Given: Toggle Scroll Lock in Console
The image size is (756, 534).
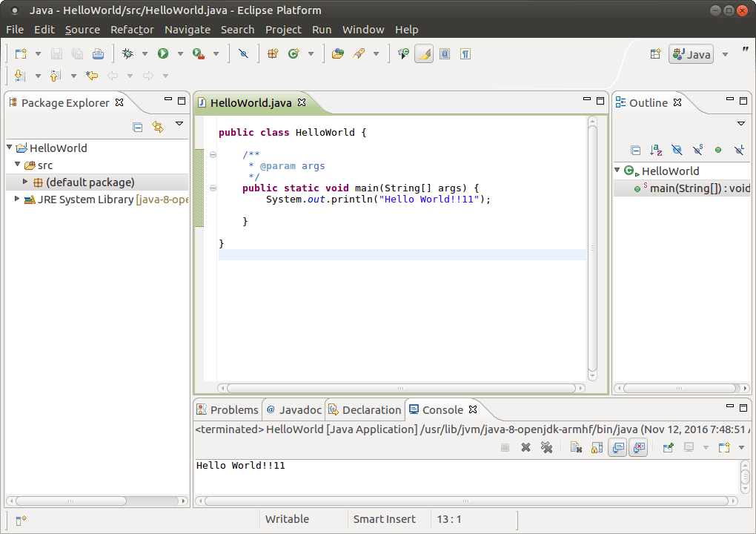Looking at the screenshot, I should (597, 448).
